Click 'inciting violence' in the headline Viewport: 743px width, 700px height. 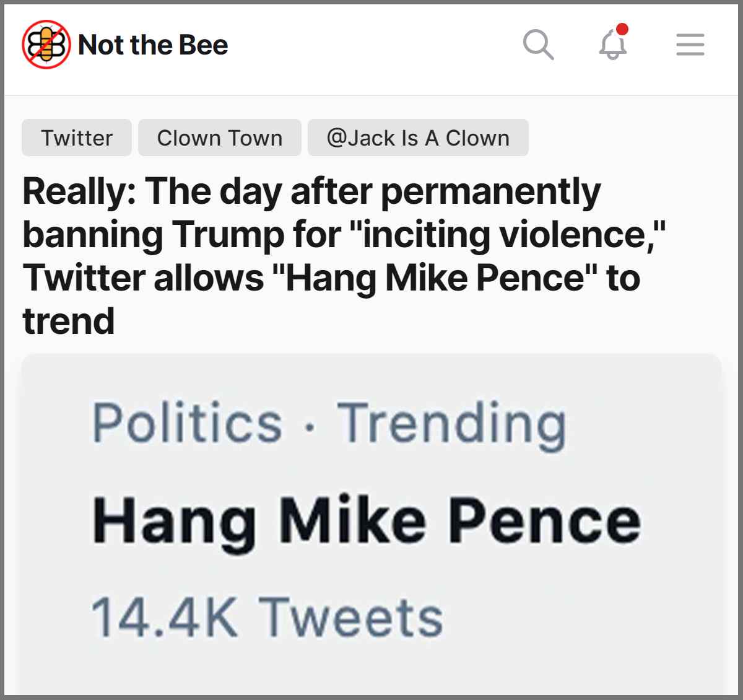tap(508, 235)
